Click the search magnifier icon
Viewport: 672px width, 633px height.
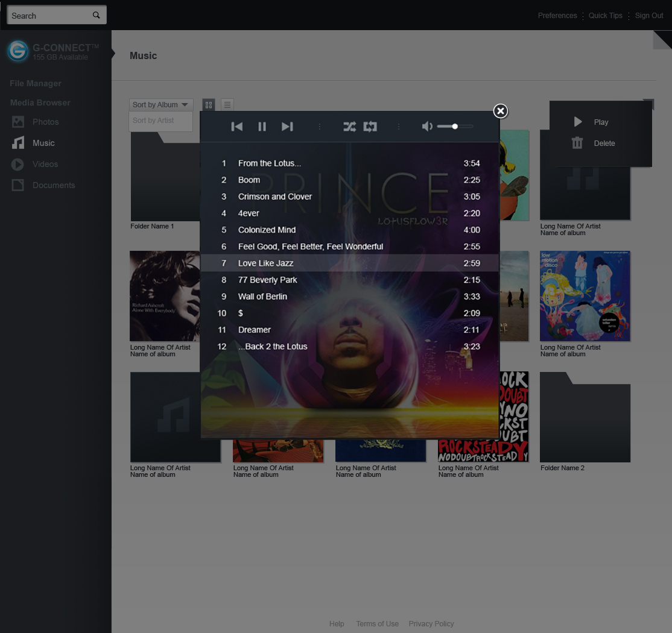pos(97,16)
